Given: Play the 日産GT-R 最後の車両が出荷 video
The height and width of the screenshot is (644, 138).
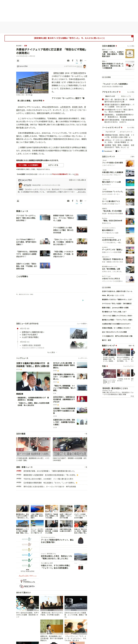Looking at the screenshot, I should [x=70, y=447].
